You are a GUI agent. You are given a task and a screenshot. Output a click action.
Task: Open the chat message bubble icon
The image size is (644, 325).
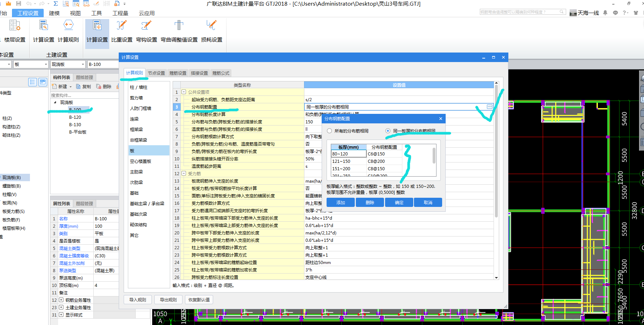[x=615, y=13]
